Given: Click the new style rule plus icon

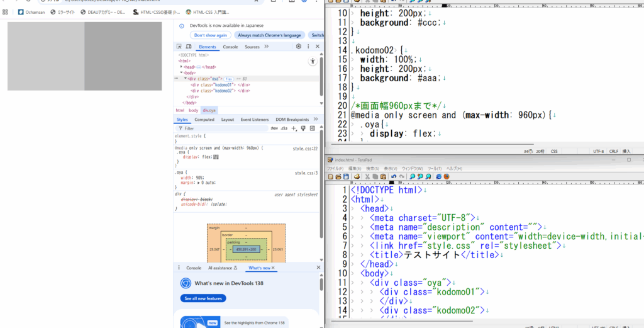Looking at the screenshot, I should coord(294,128).
